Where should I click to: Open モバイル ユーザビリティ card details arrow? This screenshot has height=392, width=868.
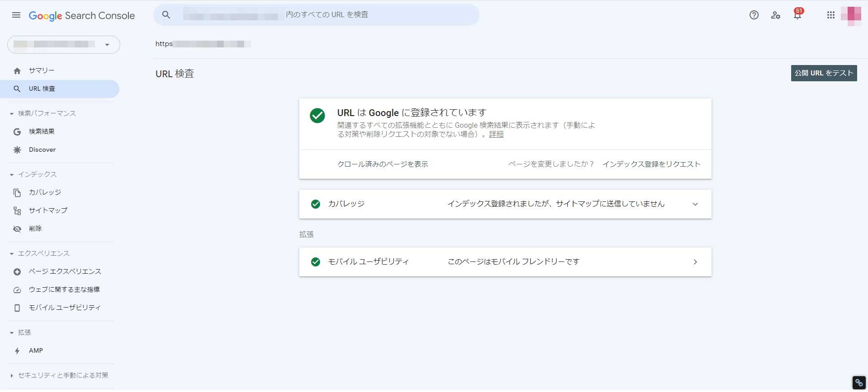[695, 262]
